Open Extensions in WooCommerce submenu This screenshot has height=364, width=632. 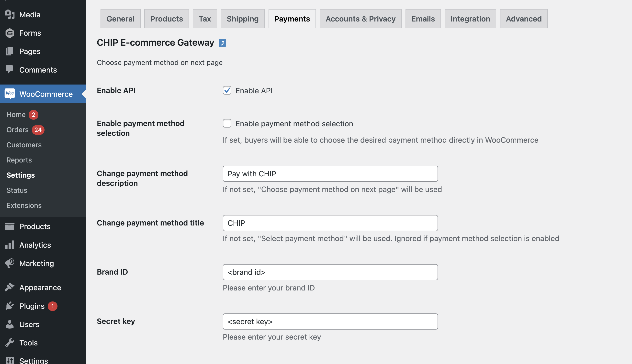pos(24,205)
